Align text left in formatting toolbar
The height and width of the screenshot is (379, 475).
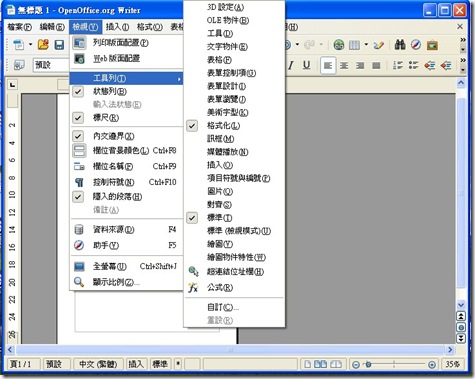(328, 65)
